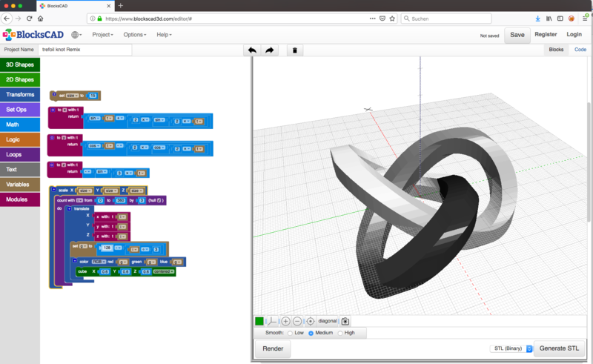The width and height of the screenshot is (593, 364).
Task: Click the plus icon on translate block
Action: [69, 208]
